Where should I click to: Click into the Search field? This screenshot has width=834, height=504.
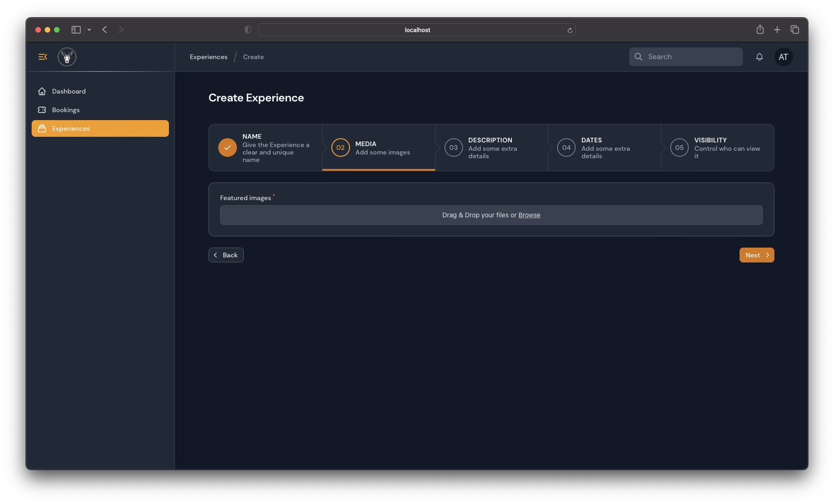(x=686, y=57)
